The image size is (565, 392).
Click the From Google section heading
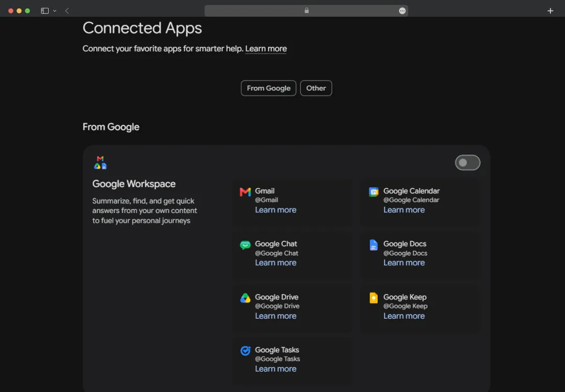pyautogui.click(x=111, y=127)
